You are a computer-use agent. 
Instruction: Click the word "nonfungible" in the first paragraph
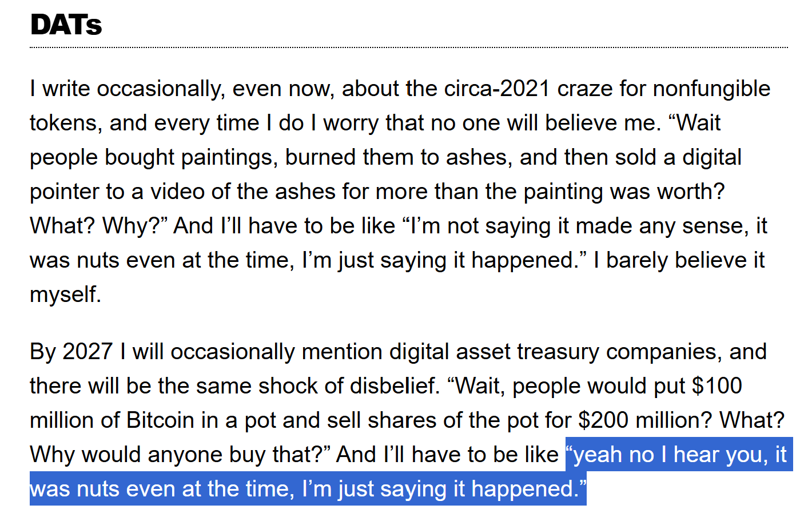711,89
